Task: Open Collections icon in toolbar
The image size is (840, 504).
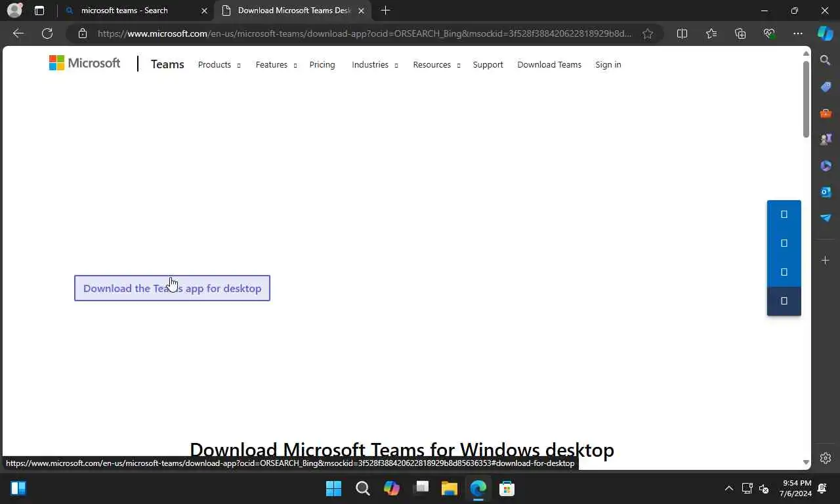Action: (x=740, y=33)
